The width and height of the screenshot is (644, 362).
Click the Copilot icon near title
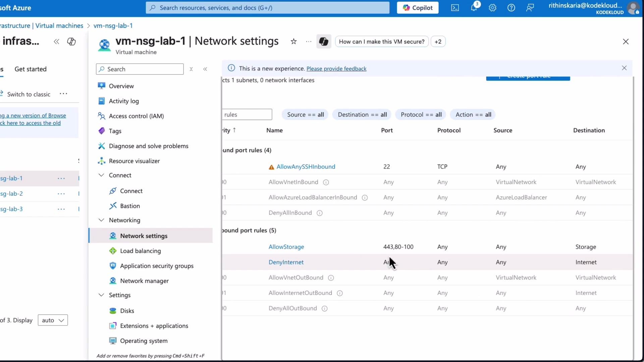tap(324, 42)
